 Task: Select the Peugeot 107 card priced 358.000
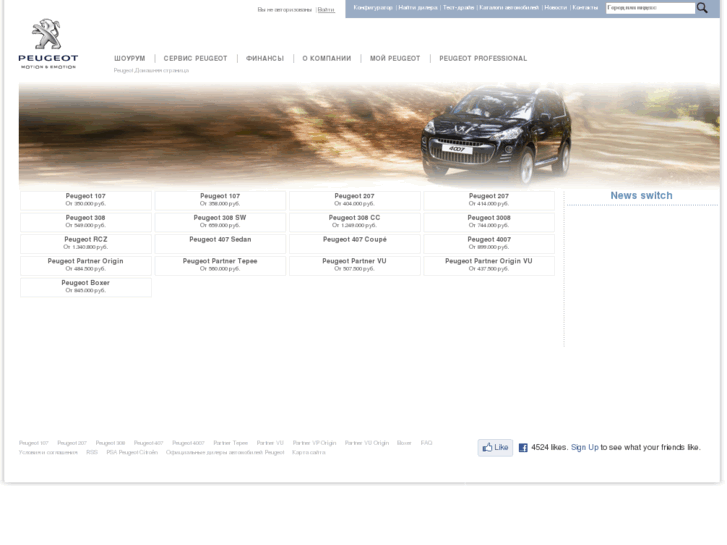[220, 201]
